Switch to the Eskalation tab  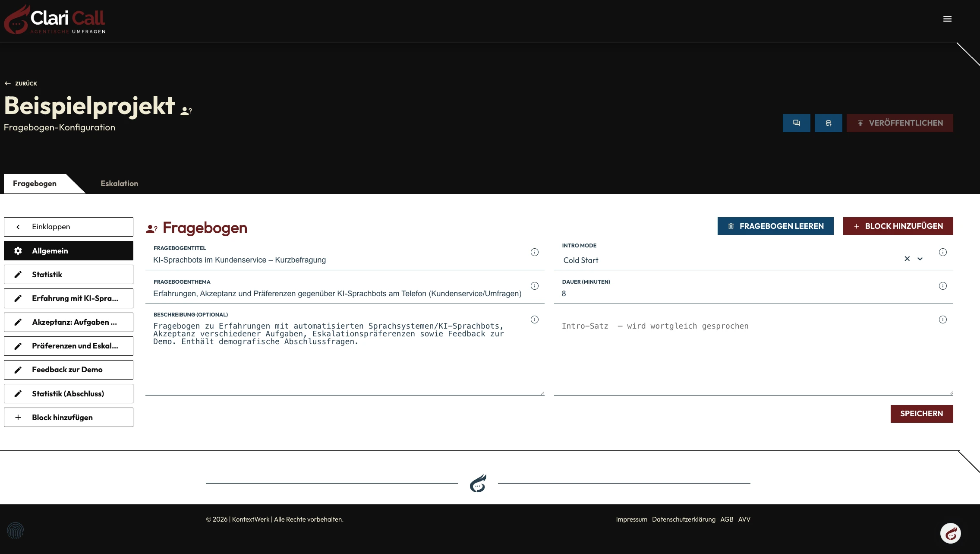click(x=119, y=184)
